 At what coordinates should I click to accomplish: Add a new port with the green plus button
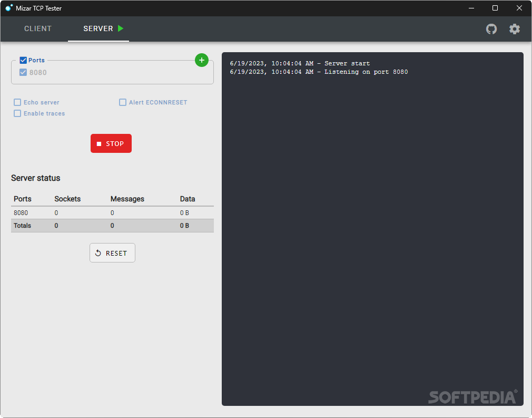click(202, 60)
